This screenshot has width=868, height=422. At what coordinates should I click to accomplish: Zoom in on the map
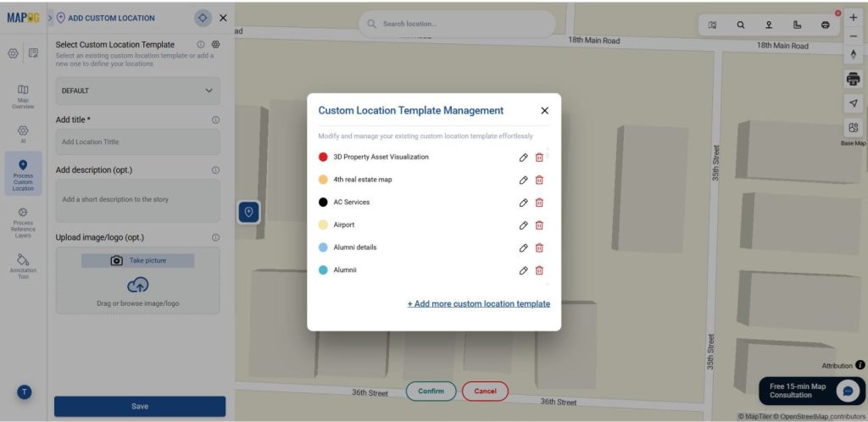click(x=853, y=18)
